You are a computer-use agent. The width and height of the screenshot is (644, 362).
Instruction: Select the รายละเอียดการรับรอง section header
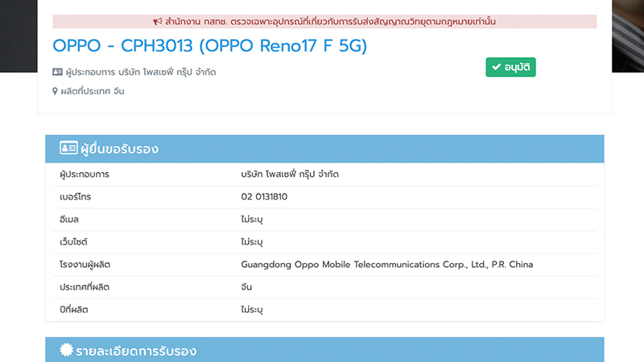tap(324, 350)
